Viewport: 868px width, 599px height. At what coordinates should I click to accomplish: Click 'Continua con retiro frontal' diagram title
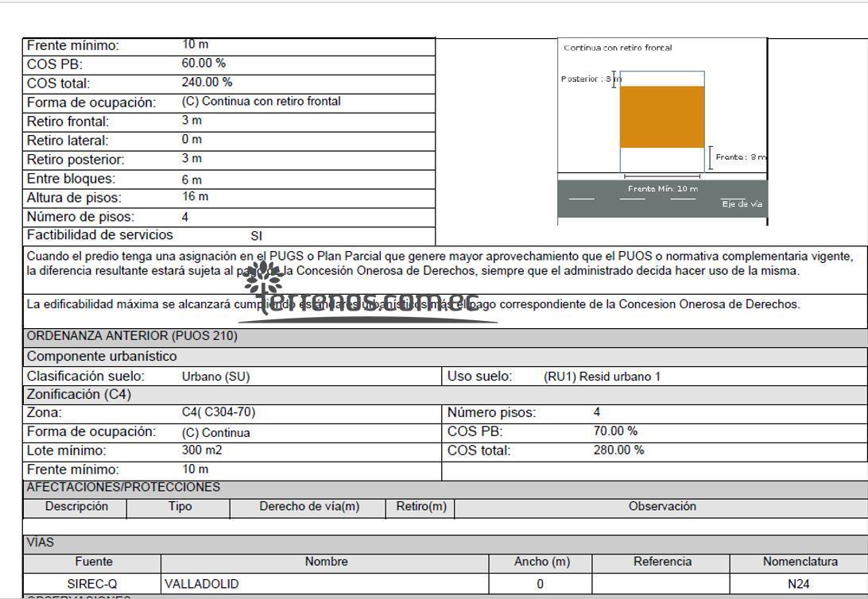tap(618, 48)
